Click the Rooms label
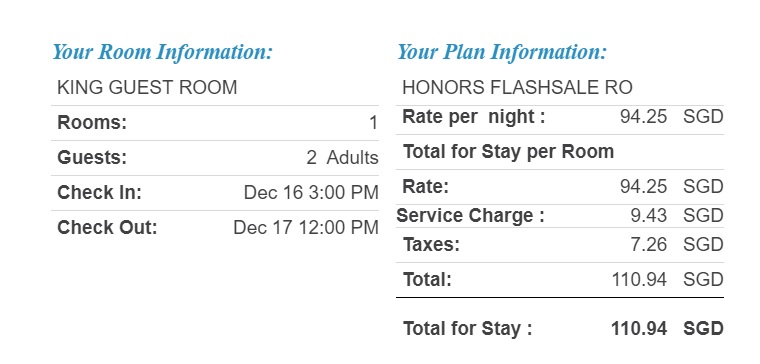Image resolution: width=760 pixels, height=364 pixels. pos(92,123)
